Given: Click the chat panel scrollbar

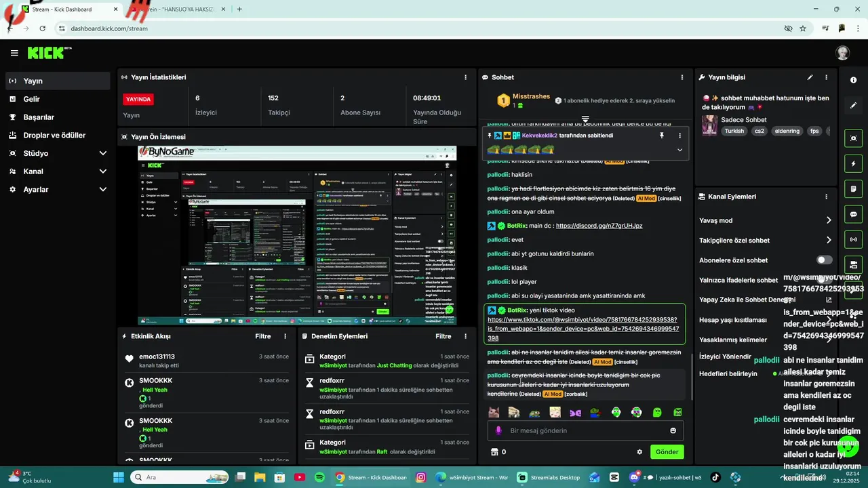Looking at the screenshot, I should click(692, 376).
